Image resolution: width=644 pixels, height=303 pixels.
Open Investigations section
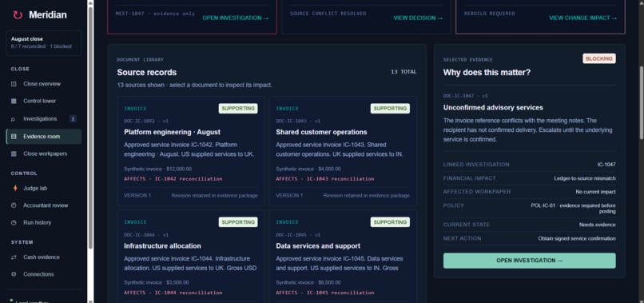43,119
